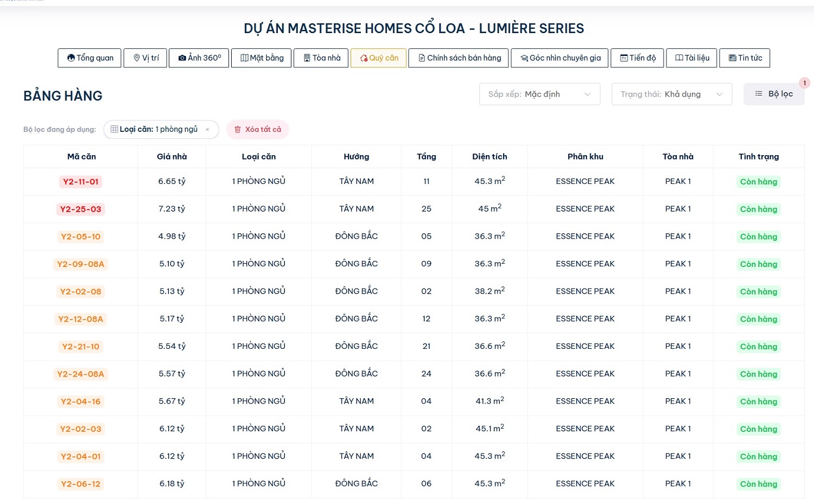Screen dimensions: 814x504
Task: Click Còn hàng status for Y2-06-12
Action: (759, 484)
